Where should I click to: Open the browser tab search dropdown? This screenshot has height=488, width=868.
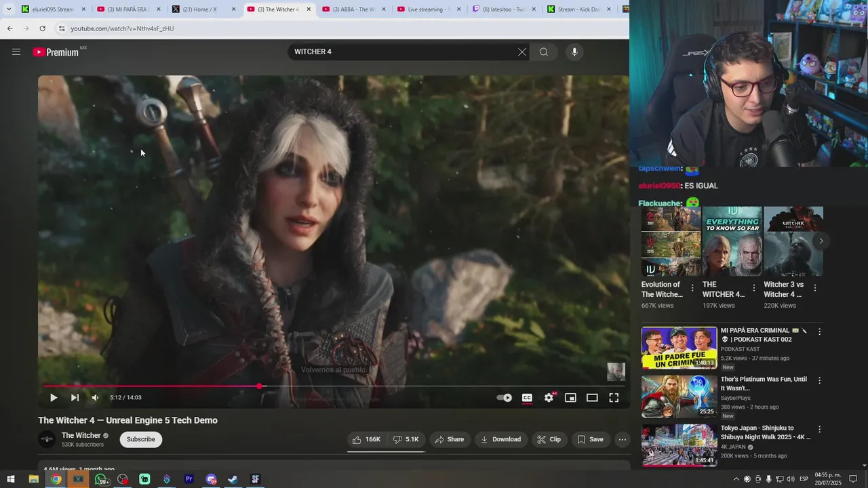click(8, 9)
